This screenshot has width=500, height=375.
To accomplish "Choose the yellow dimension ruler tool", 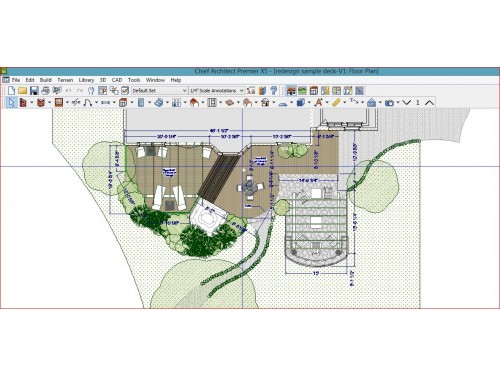I will tap(336, 102).
